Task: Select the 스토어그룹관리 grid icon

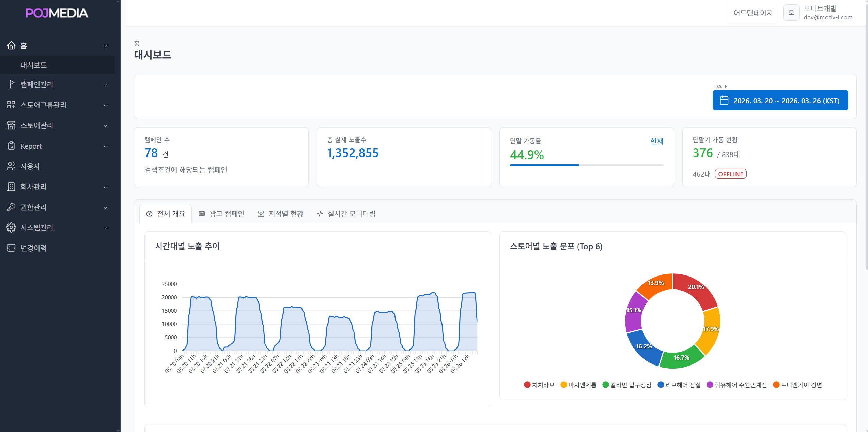Action: click(11, 105)
